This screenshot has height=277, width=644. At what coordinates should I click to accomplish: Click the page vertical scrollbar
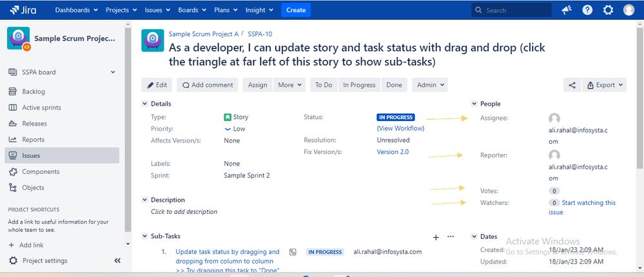[639, 99]
